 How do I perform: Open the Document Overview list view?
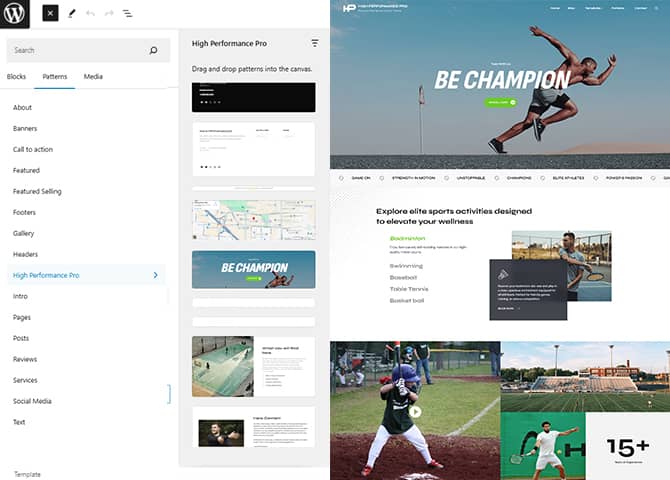127,14
